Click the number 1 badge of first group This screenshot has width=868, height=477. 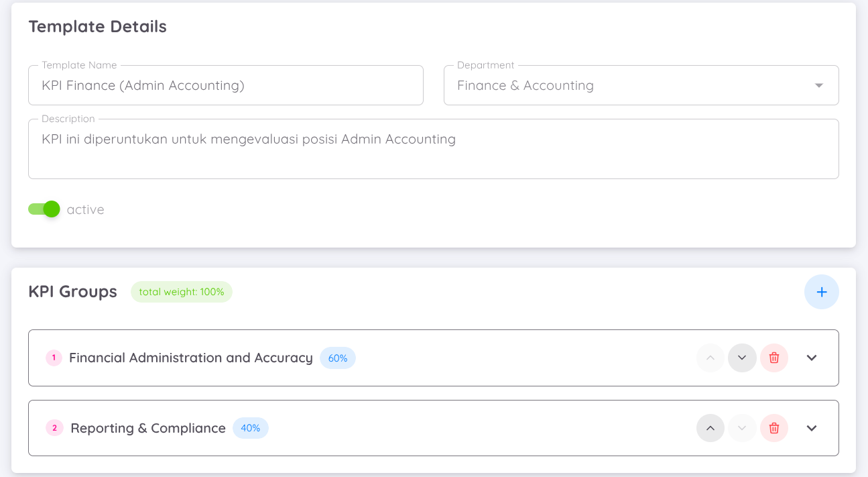tap(54, 358)
